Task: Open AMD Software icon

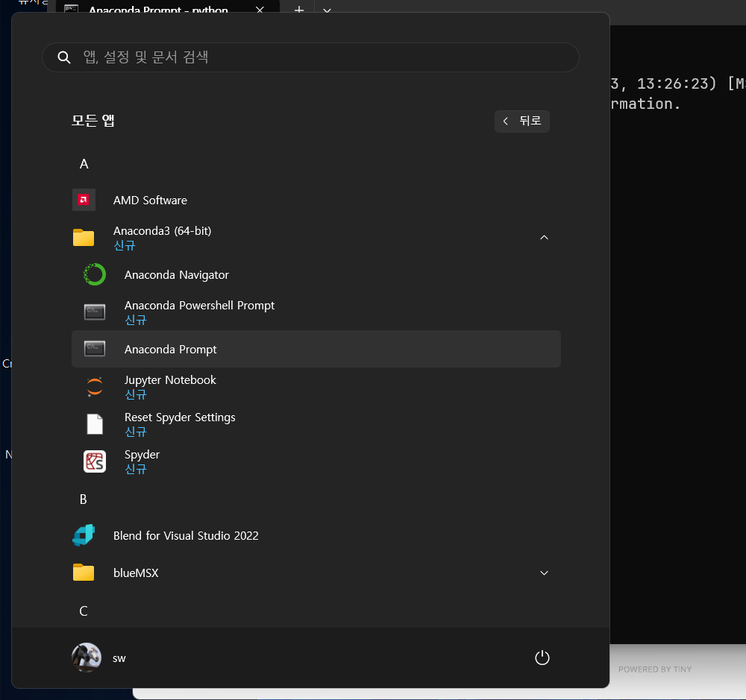Action: coord(84,200)
